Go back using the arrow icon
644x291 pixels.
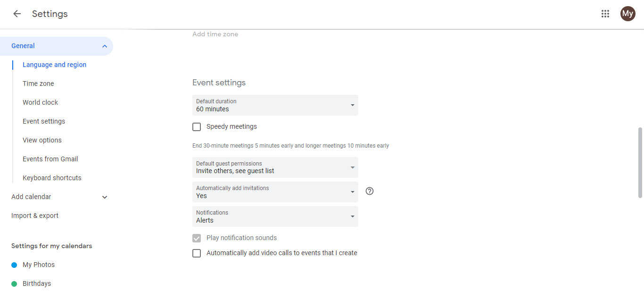click(17, 14)
